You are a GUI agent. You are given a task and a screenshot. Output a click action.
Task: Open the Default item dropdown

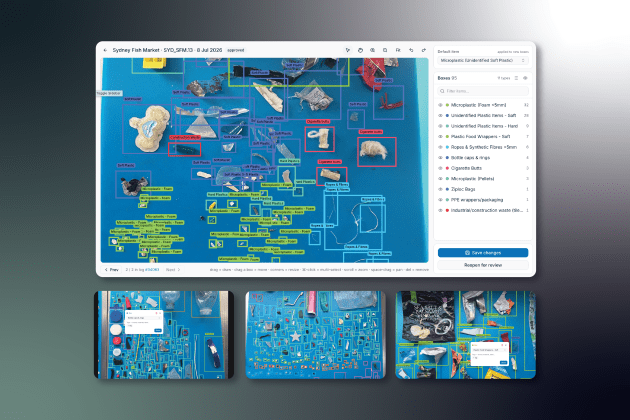pyautogui.click(x=483, y=60)
